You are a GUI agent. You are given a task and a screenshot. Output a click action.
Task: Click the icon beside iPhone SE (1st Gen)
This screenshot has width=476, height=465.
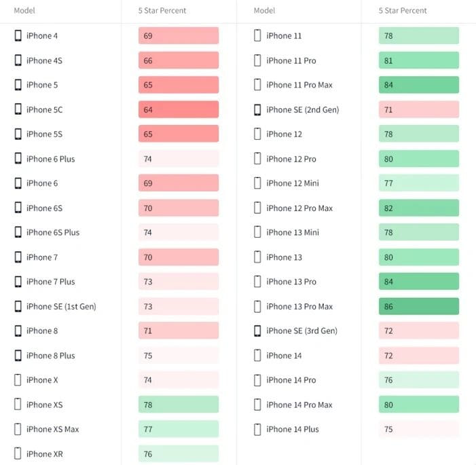pos(18,306)
